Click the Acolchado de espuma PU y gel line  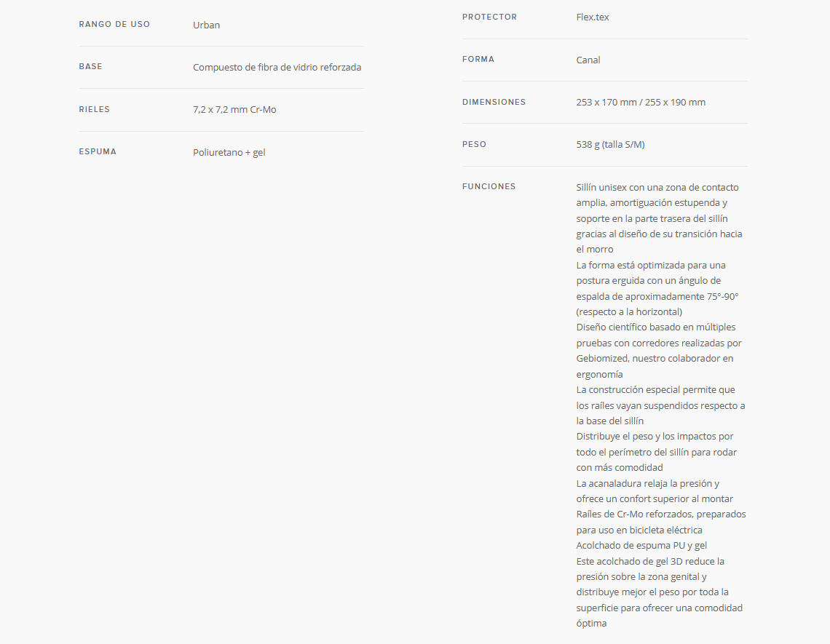641,546
